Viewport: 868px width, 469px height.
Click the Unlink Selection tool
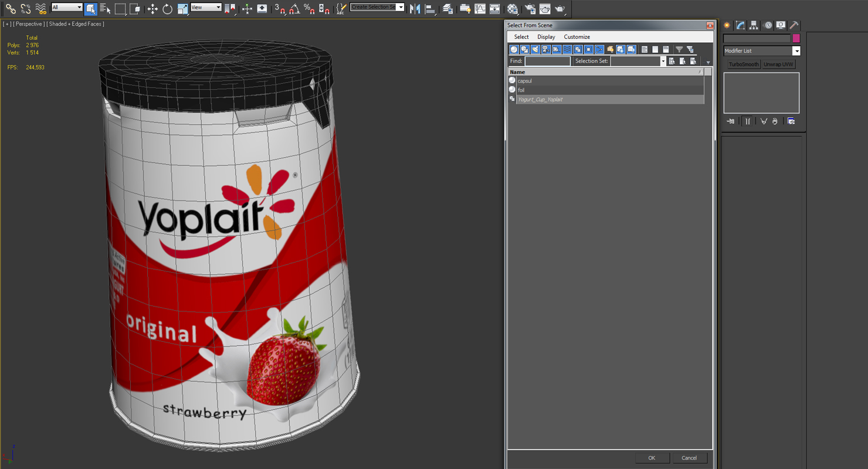26,9
